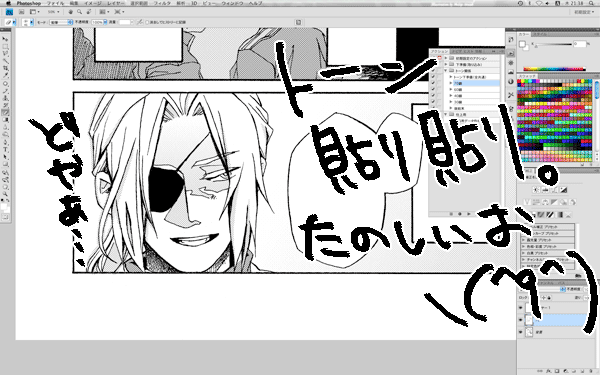Pick the red swatch in Swatches panel
600x375 pixels.
(520, 82)
